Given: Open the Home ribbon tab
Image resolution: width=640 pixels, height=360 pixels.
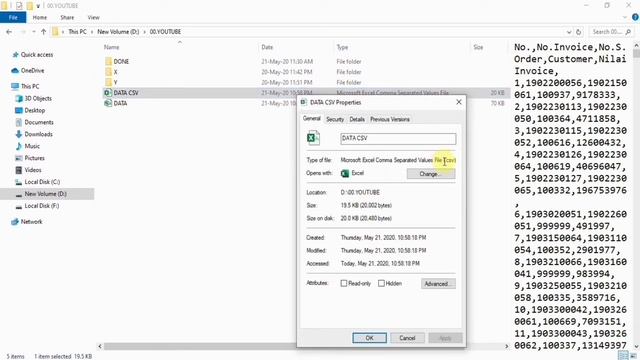Looking at the screenshot, I should (40, 18).
